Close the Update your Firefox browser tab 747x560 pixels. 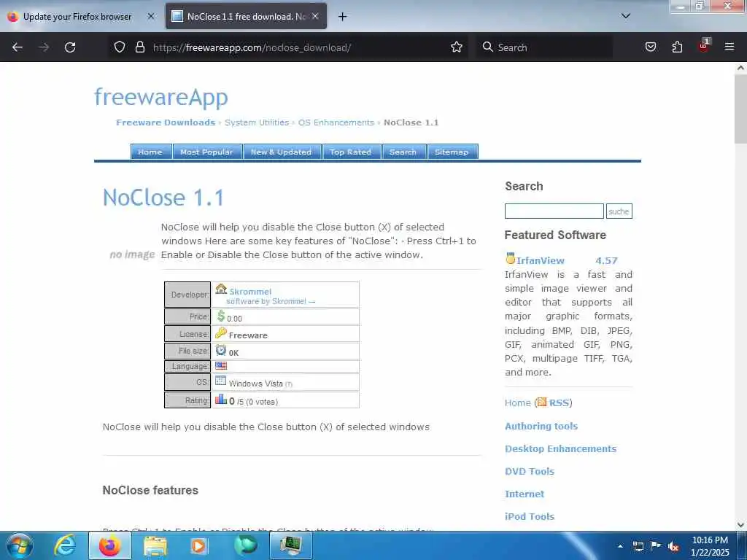point(150,16)
